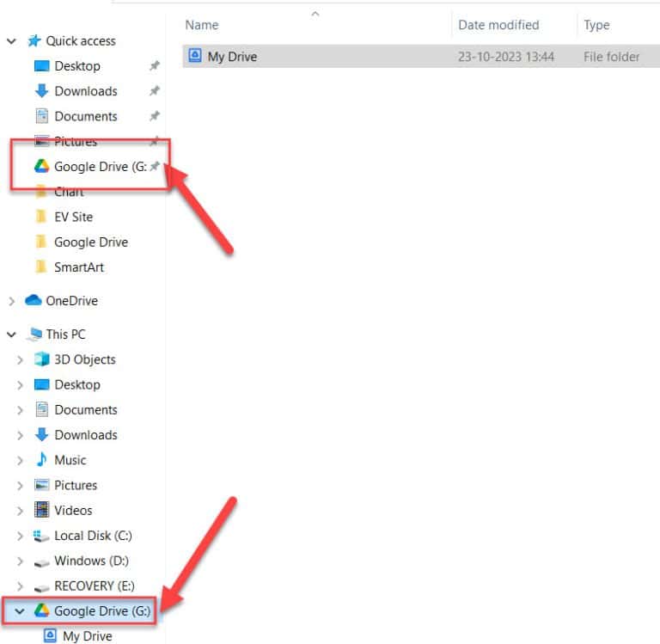Select the SmartArt label
The image size is (660, 644).
coord(79,267)
